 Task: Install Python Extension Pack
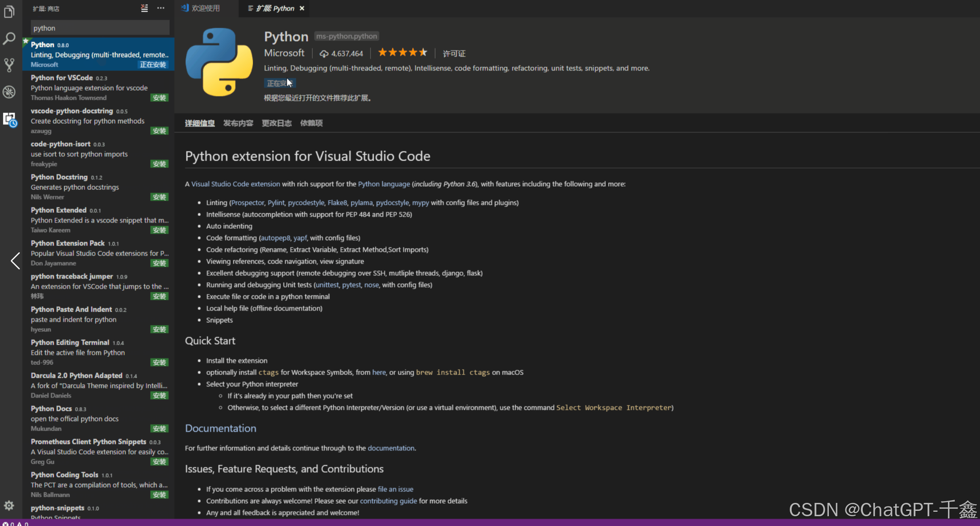tap(159, 263)
